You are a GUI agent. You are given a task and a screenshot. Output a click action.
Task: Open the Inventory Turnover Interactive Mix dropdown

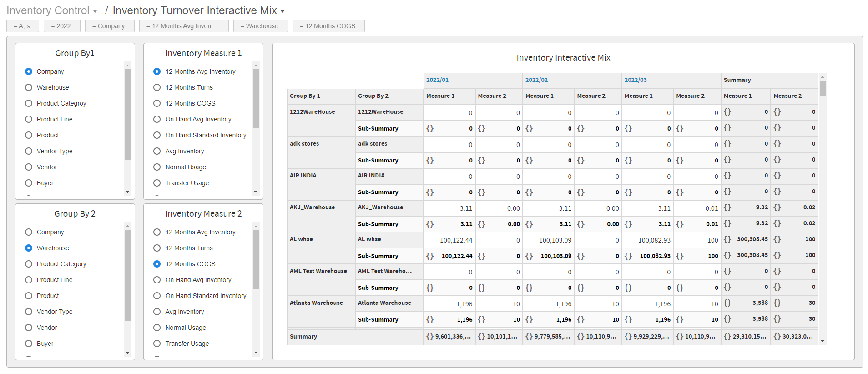point(283,11)
